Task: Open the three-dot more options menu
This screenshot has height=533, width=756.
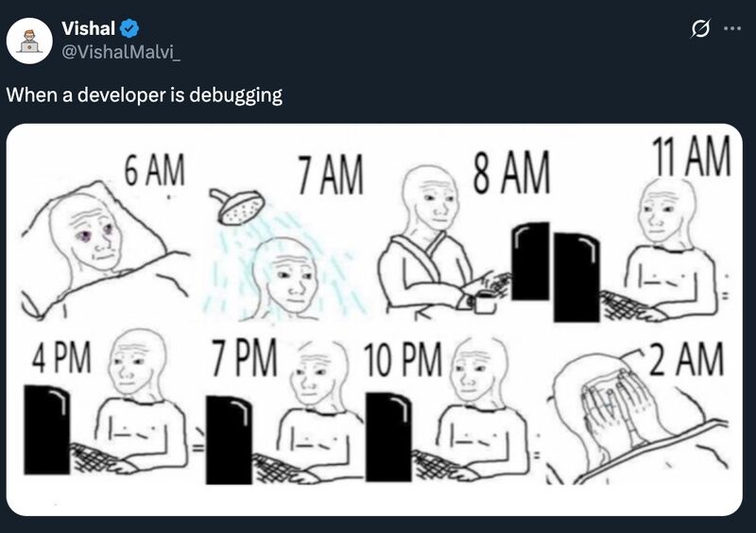Action: pyautogui.click(x=732, y=29)
